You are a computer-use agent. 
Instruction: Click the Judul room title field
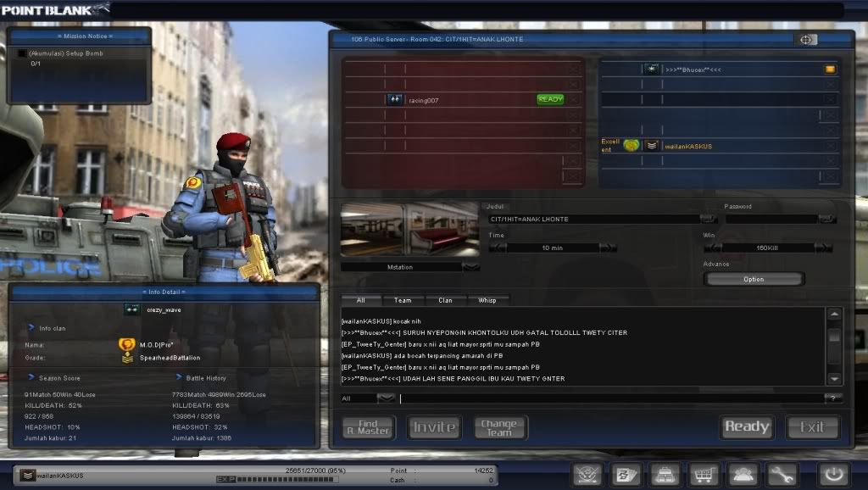click(594, 219)
